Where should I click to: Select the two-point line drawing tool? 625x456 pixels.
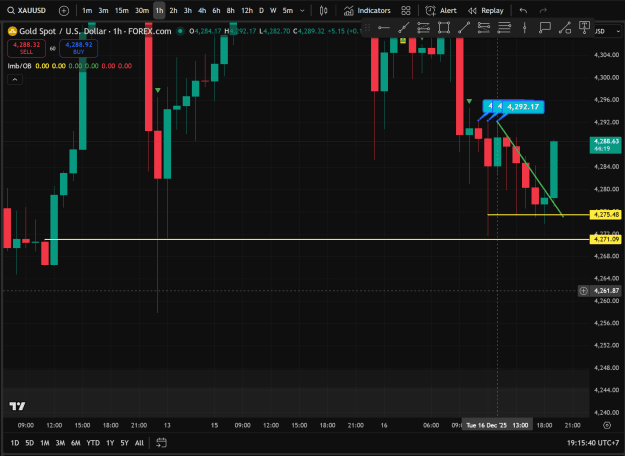pos(464,28)
